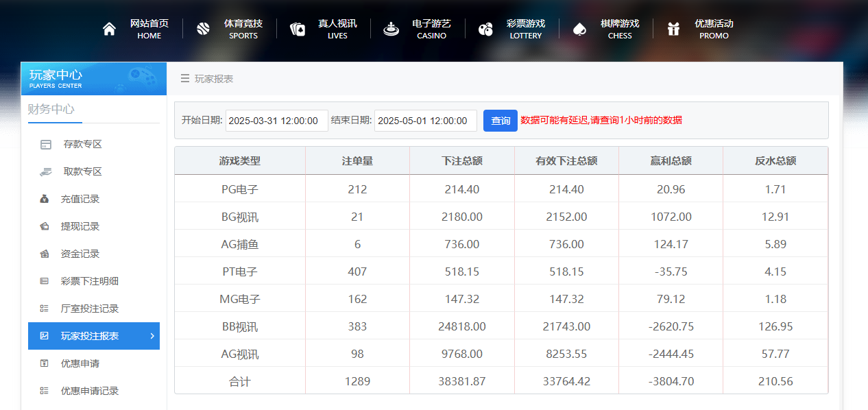Click the billiard balls icon for 彩票游戏 LOTTERY

pos(485,27)
